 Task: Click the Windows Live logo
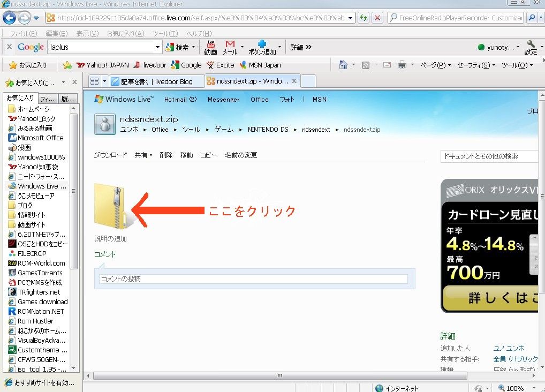pos(124,99)
